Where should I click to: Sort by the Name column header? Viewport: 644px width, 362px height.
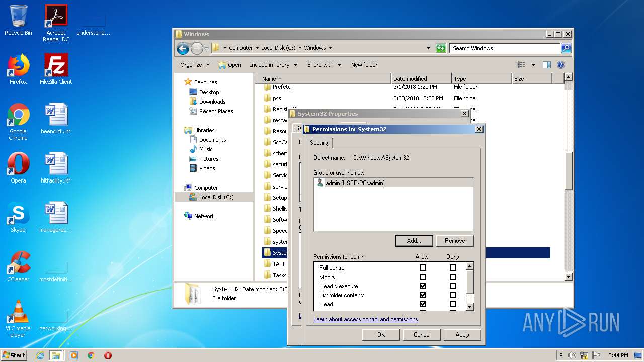323,79
